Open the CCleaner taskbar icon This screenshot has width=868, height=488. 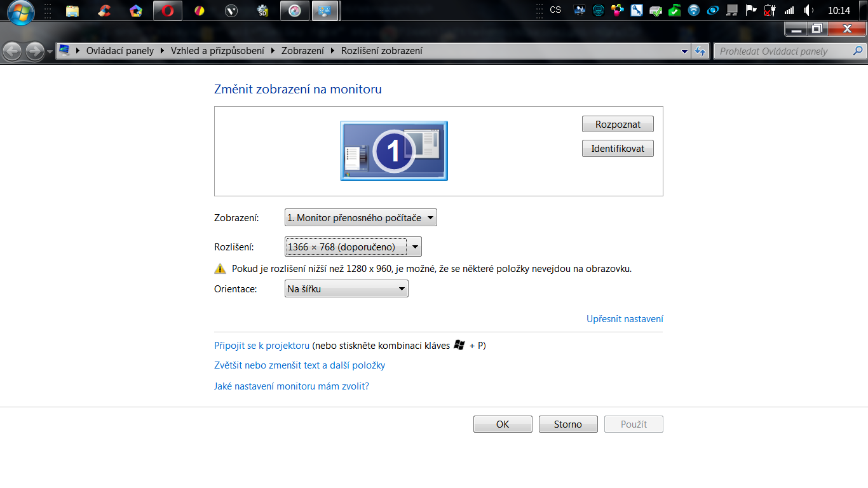click(x=104, y=10)
